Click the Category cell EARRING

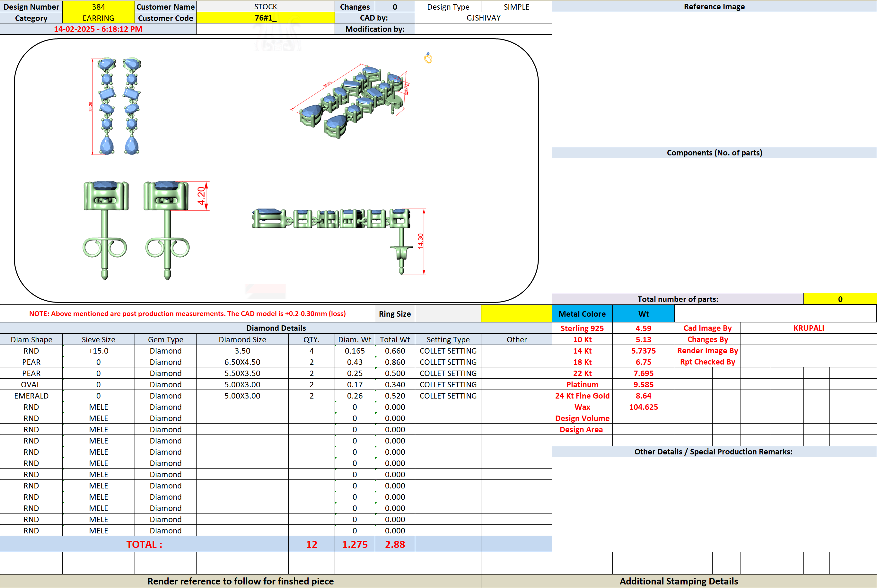point(98,18)
